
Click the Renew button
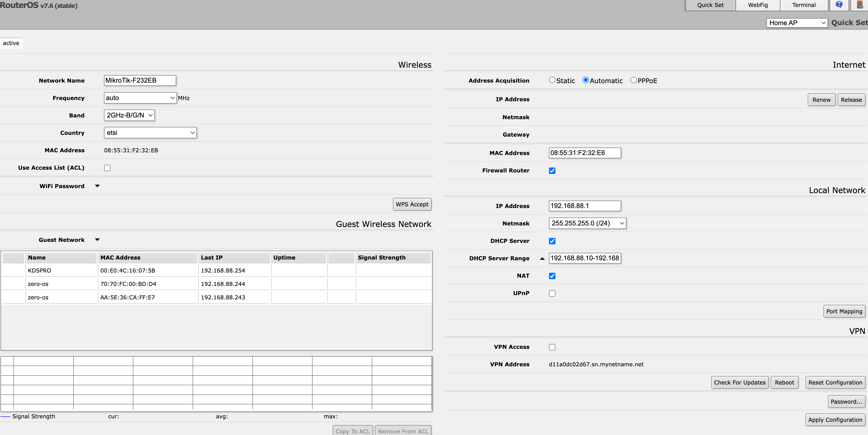tap(821, 100)
